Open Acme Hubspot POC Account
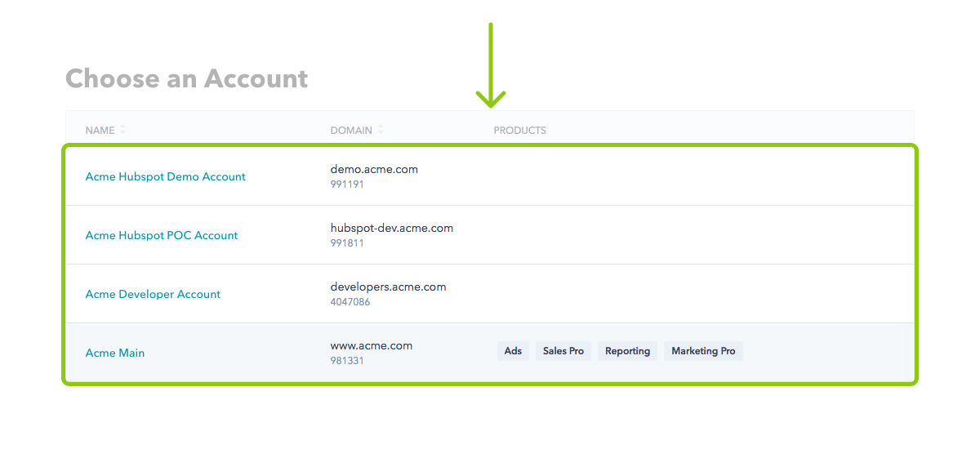The width and height of the screenshot is (980, 449). pyautogui.click(x=162, y=235)
